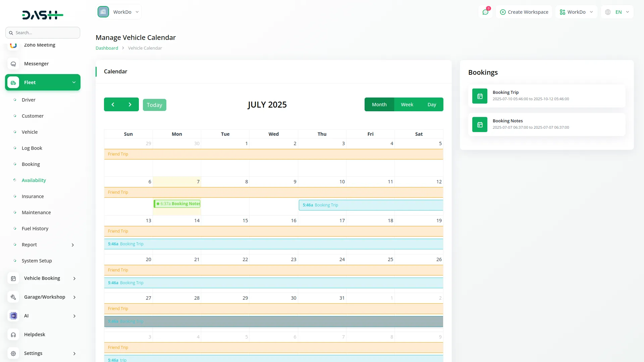
Task: Click the Dashboard breadcrumb link
Action: click(107, 48)
